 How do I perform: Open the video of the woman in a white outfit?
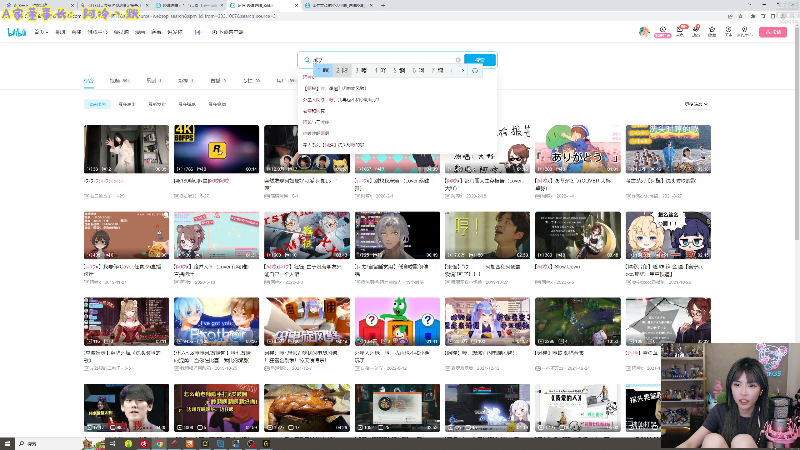click(x=126, y=149)
